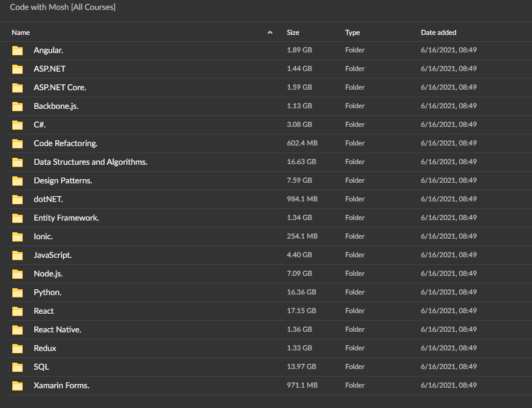This screenshot has width=532, height=408.
Task: Select the Design Patterns folder entry
Action: pyautogui.click(x=63, y=181)
